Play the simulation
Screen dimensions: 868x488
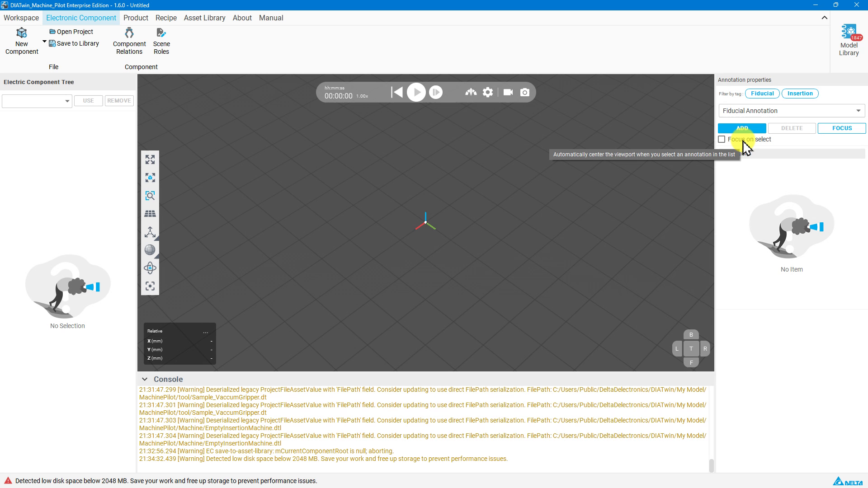coord(416,92)
